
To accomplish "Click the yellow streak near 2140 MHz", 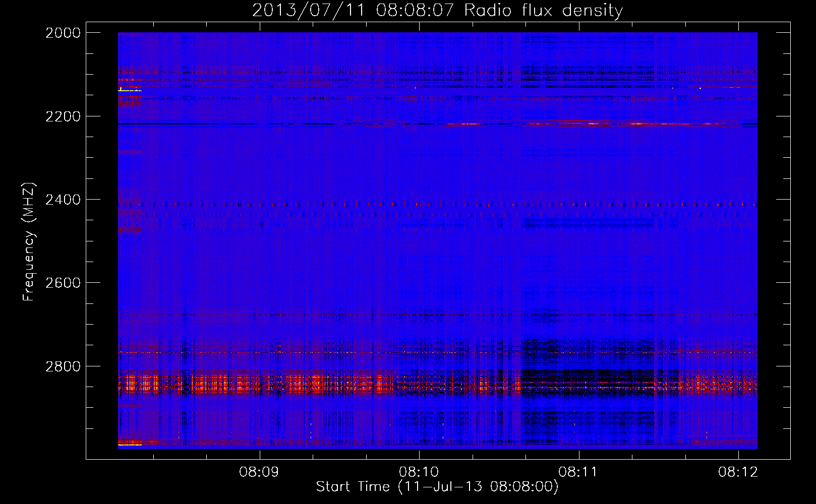I will (x=129, y=90).
